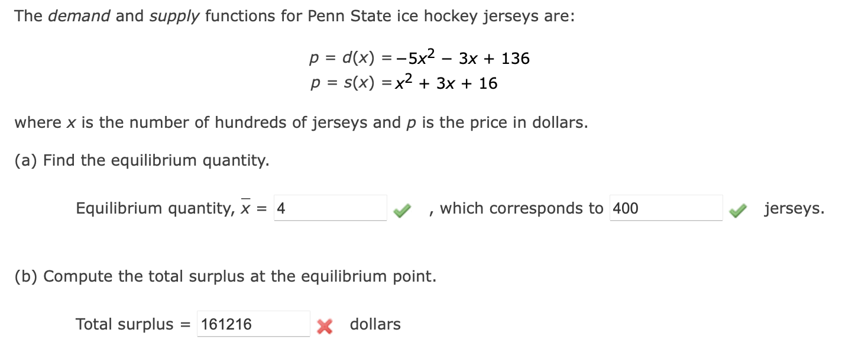
Task: Select the field containing 400
Action: tap(665, 208)
